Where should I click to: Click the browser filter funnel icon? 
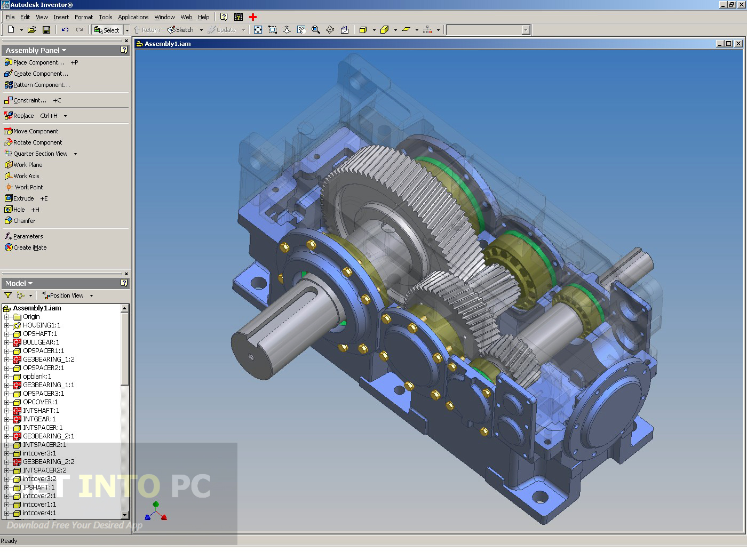click(7, 295)
